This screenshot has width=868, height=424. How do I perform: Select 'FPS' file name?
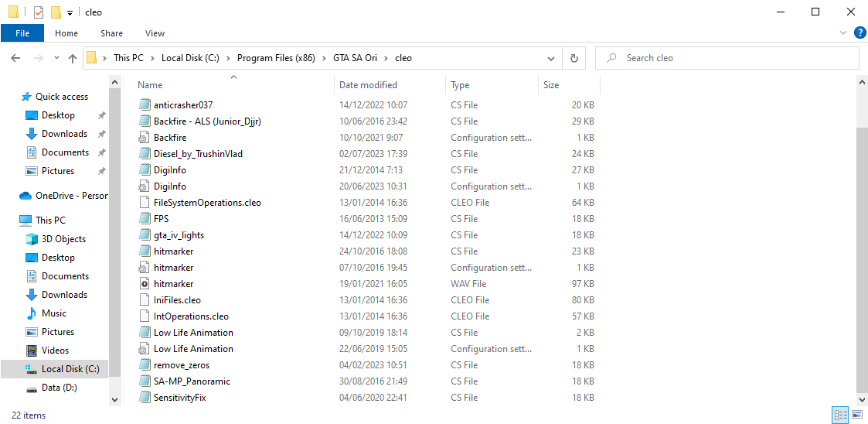[161, 219]
